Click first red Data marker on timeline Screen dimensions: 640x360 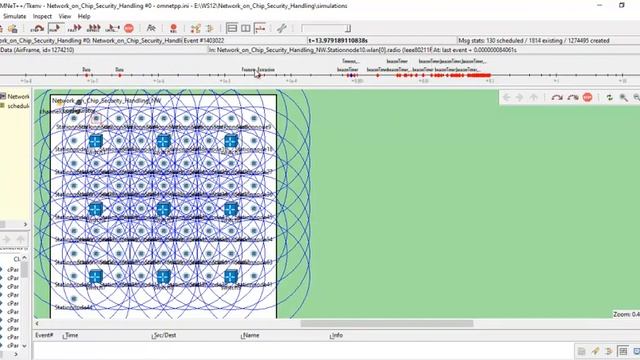tap(87, 75)
